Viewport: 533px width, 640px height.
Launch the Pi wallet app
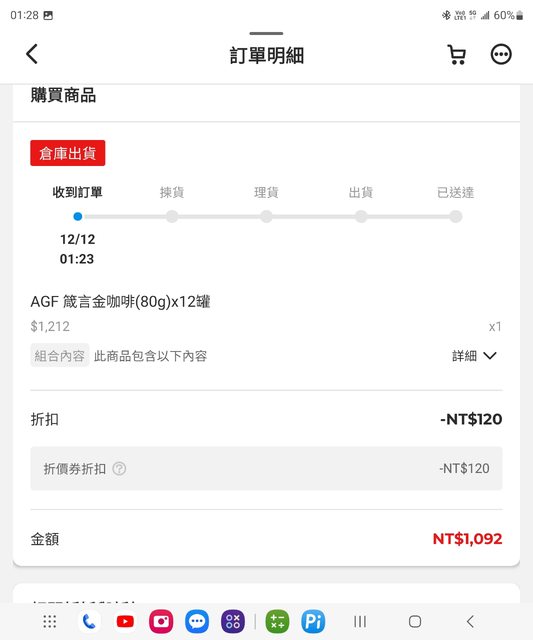click(313, 622)
